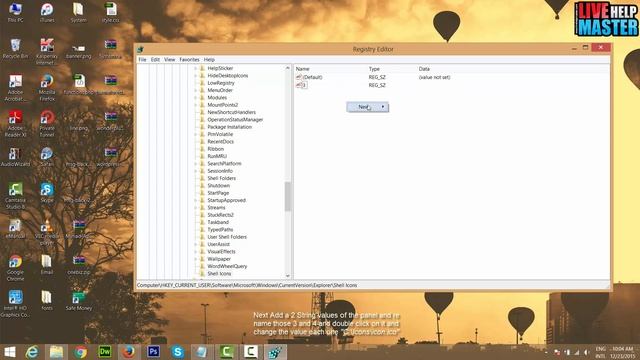Open the iTunes desktop shortcut

47,12
